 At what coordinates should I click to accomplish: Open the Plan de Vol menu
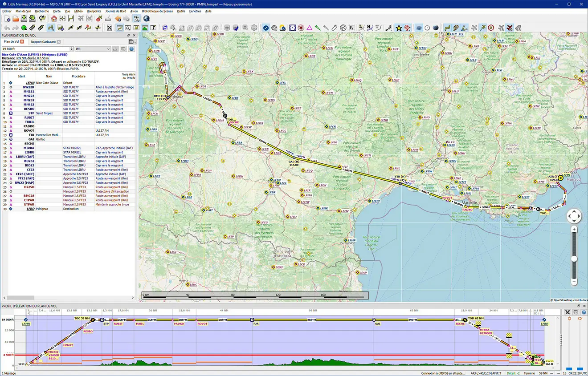click(23, 11)
